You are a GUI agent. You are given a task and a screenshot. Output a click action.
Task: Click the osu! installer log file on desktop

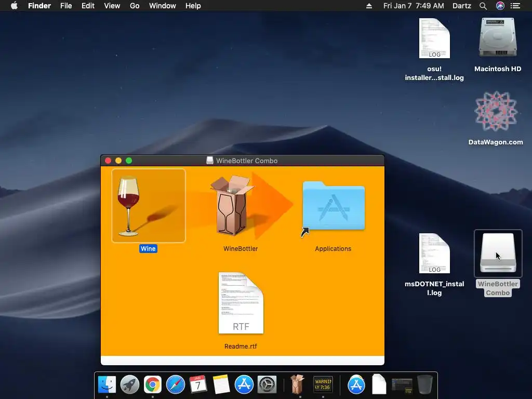tap(434, 38)
